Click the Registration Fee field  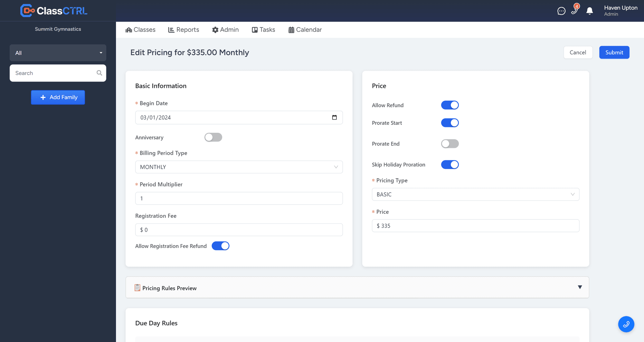point(239,230)
